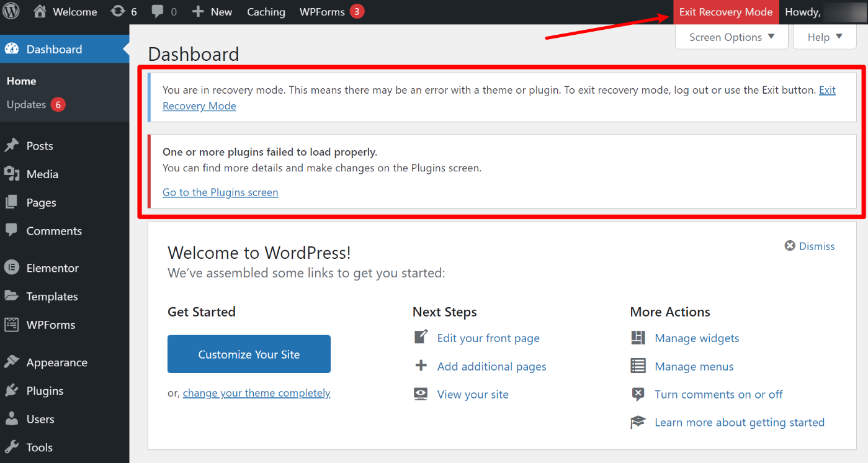Open the Caching menu in the admin bar
This screenshot has height=463, width=868.
266,11
